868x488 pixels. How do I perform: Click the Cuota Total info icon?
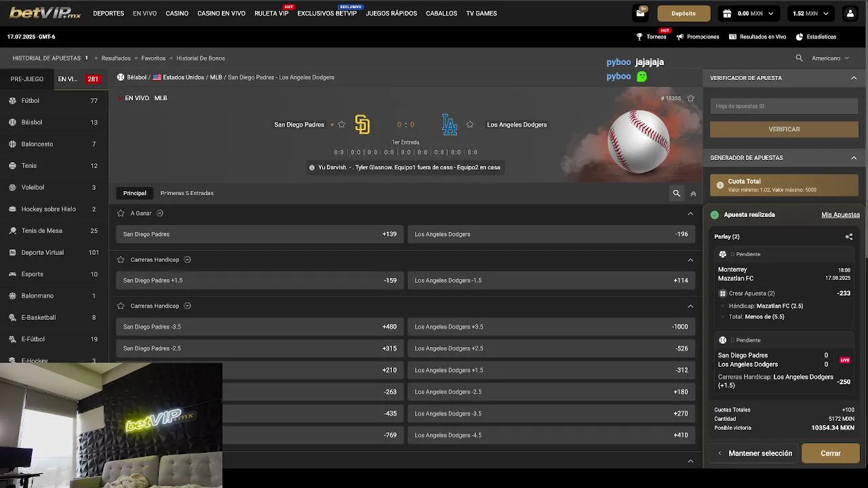[x=720, y=185]
